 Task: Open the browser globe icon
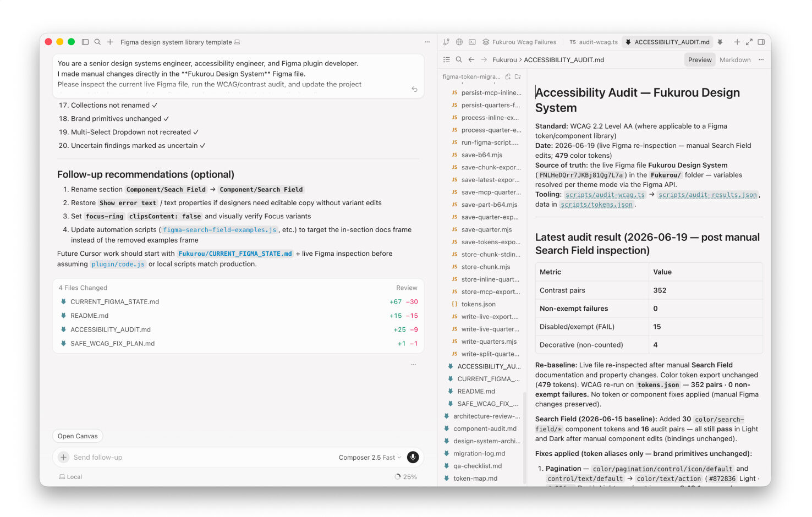tap(459, 42)
